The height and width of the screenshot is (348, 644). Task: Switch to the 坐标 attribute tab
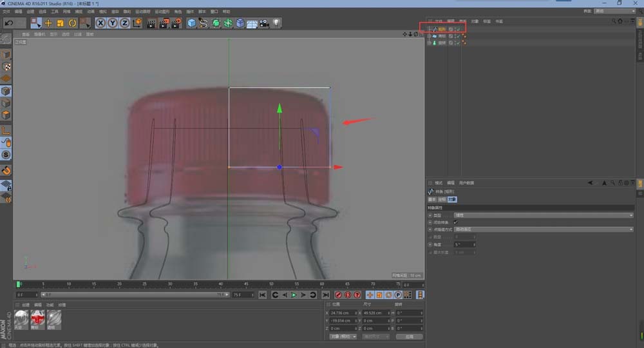(x=442, y=199)
